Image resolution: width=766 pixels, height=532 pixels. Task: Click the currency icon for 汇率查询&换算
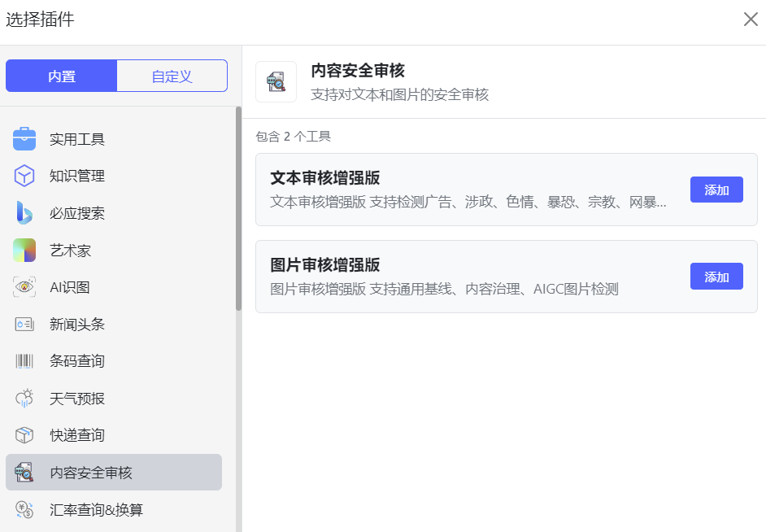pos(24,510)
